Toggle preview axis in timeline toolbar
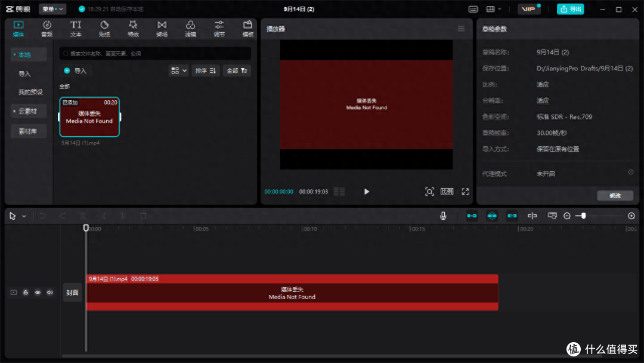 [x=532, y=216]
